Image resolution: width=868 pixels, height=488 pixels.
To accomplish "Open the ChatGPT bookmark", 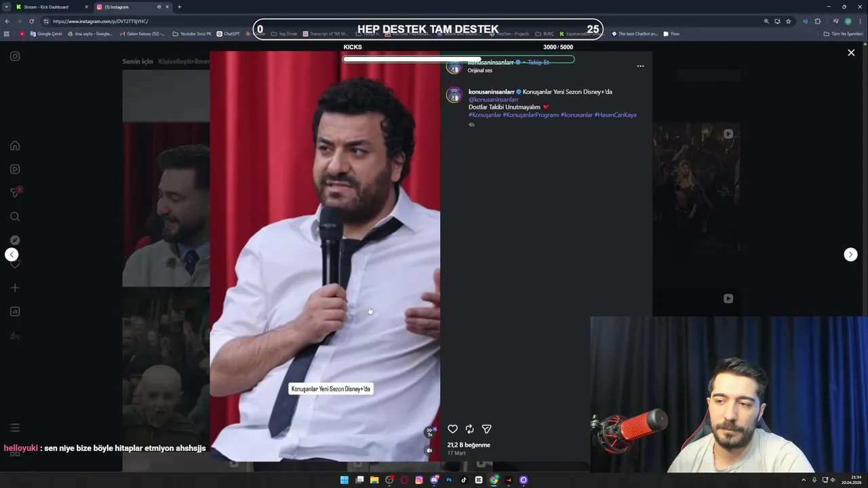I will [228, 34].
